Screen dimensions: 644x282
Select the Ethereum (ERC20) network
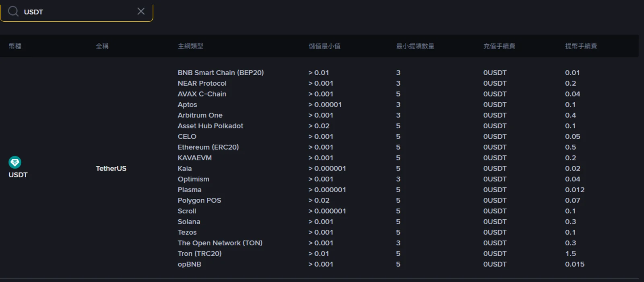pos(208,147)
